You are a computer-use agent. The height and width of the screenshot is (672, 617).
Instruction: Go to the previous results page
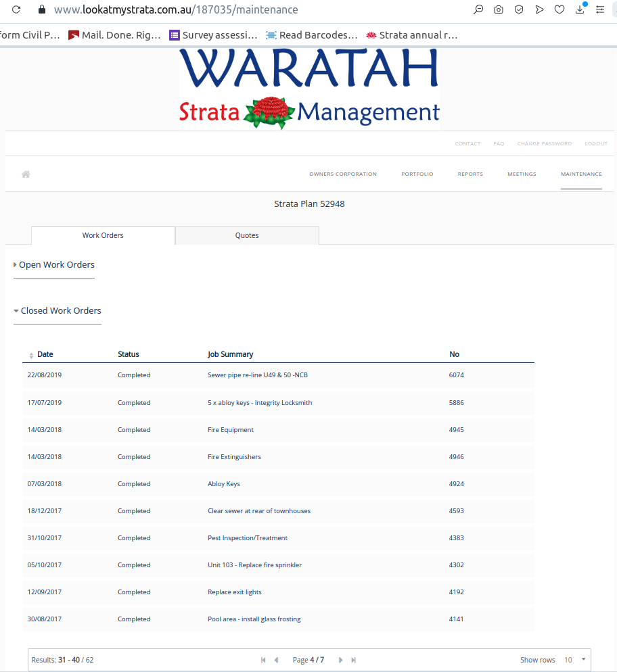(277, 660)
